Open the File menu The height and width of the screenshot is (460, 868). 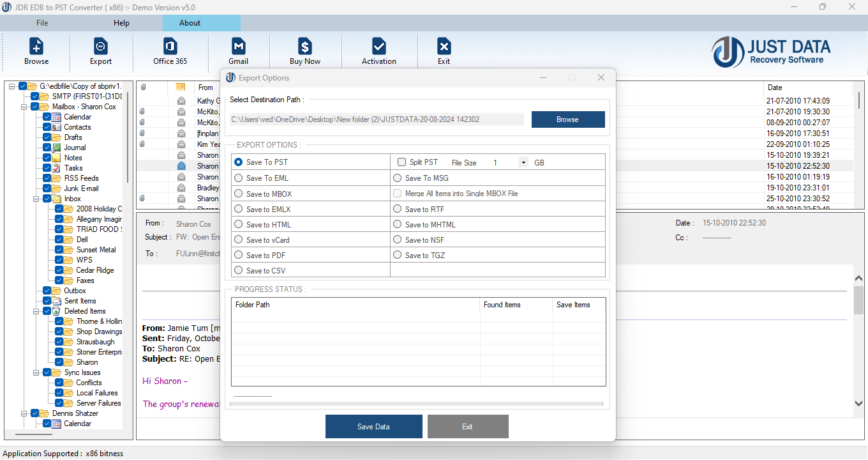[42, 23]
